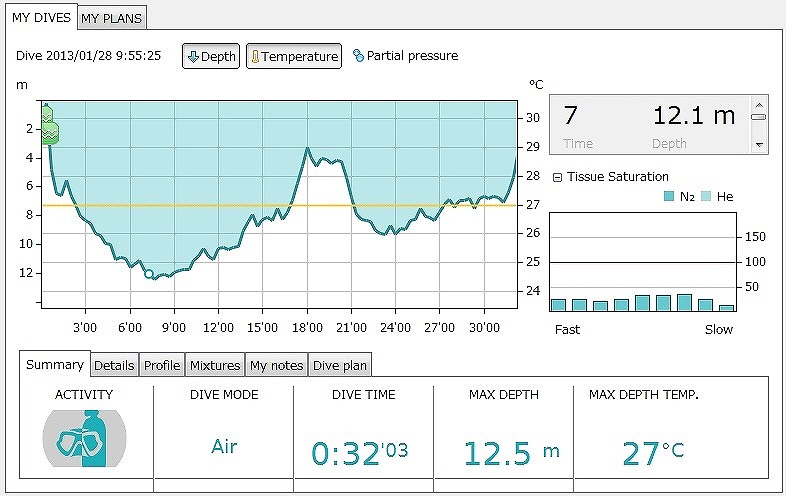Open the Dive plan tab
The image size is (786, 496).
tap(340, 365)
